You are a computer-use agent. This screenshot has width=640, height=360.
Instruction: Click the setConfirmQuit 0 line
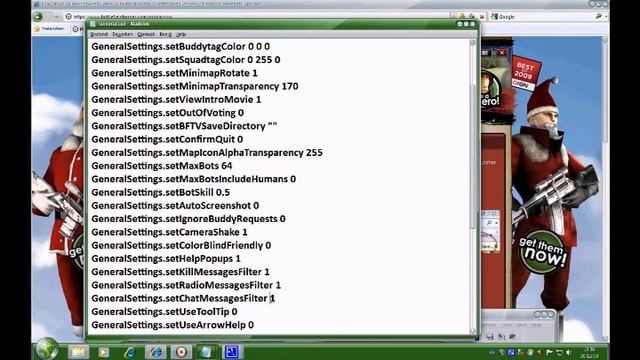[x=167, y=139]
